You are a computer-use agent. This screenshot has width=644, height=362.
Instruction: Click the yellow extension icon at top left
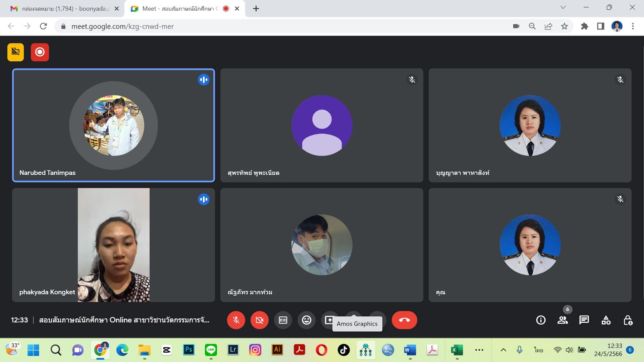tap(16, 52)
